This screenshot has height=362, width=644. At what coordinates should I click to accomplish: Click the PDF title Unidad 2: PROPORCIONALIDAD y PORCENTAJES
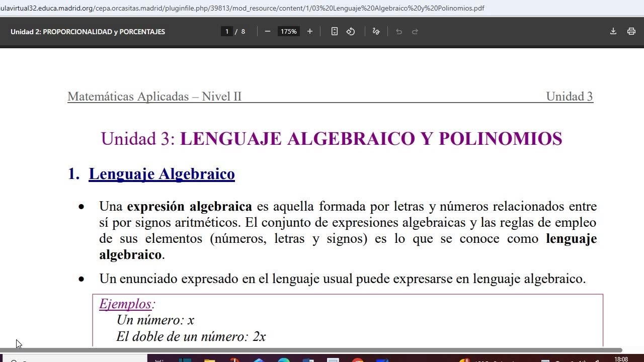[x=88, y=31]
